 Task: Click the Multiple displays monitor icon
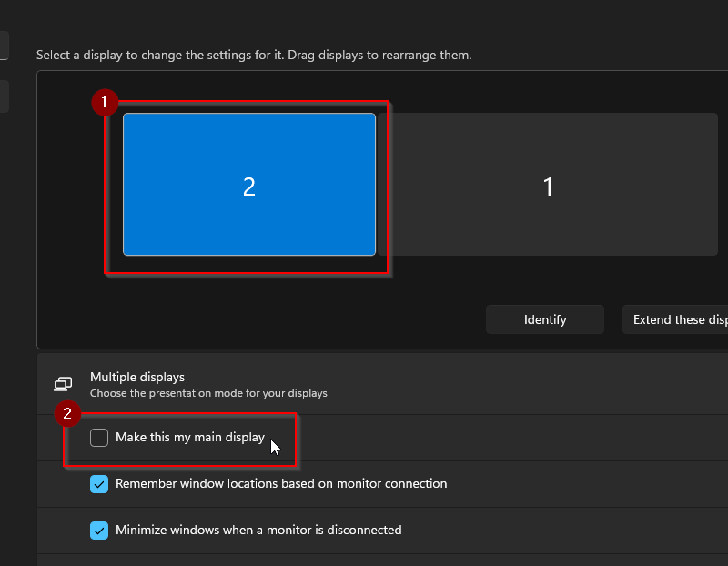tap(63, 384)
